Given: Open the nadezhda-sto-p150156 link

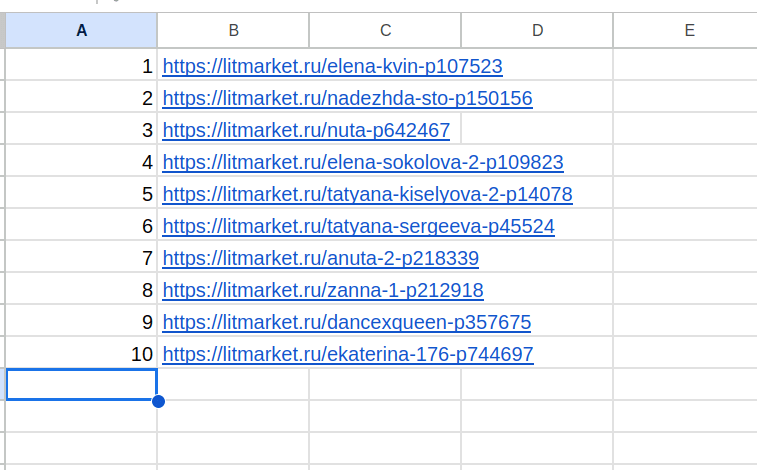Looking at the screenshot, I should [347, 99].
